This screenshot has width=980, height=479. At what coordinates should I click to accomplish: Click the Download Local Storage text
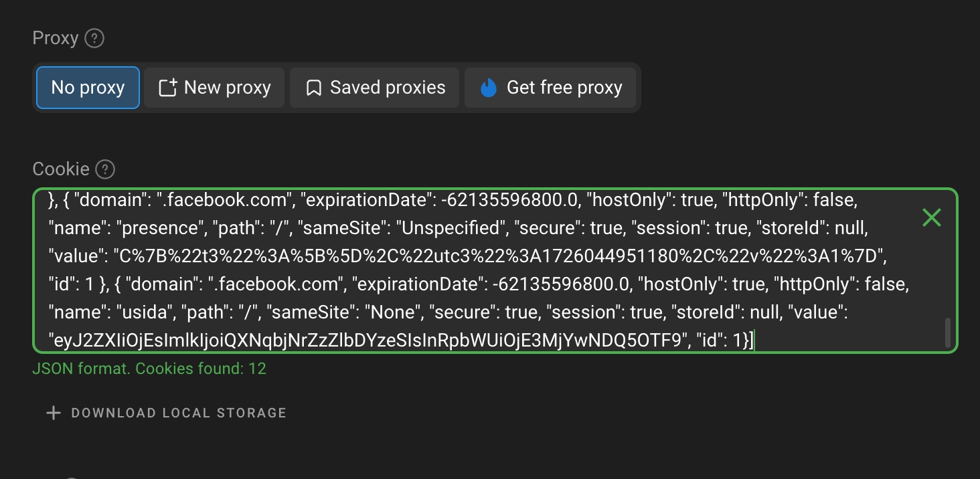click(x=179, y=413)
